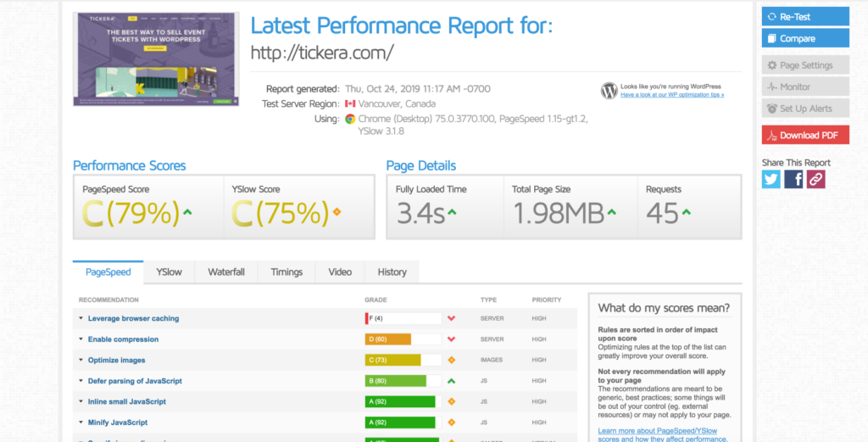The image size is (868, 442).
Task: Click the tickera.com site screenshot thumbnail
Action: click(156, 59)
